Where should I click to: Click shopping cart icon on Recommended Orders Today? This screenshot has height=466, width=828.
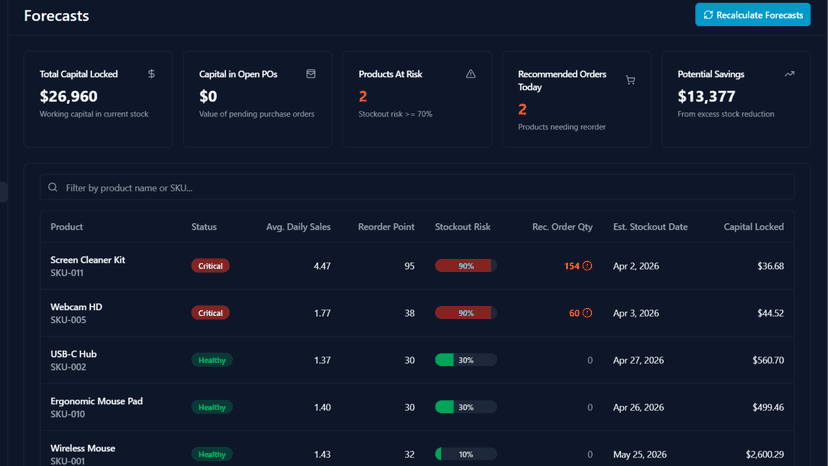pos(631,80)
